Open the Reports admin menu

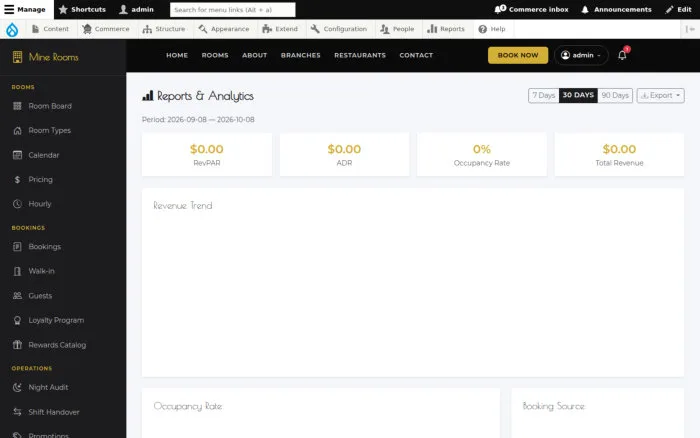point(446,29)
